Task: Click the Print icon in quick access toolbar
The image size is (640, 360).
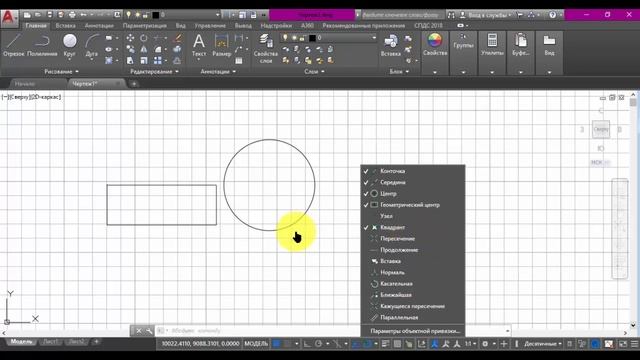Action: (x=72, y=15)
